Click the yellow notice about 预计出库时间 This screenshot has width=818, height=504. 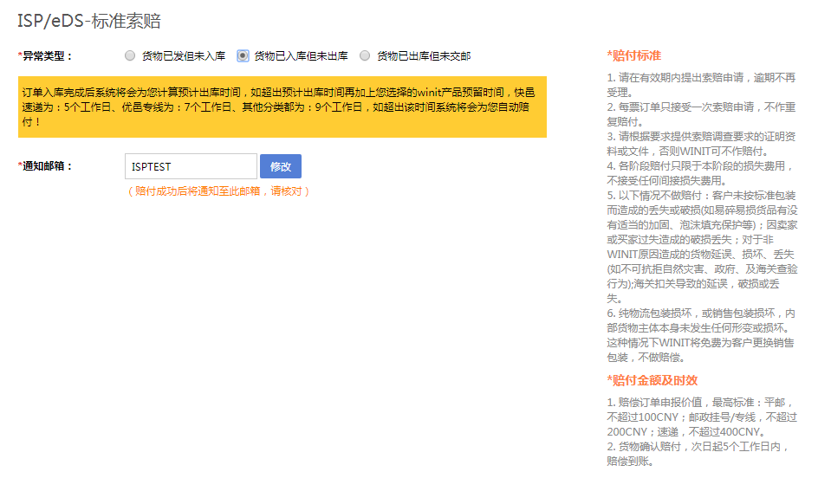pyautogui.click(x=282, y=107)
